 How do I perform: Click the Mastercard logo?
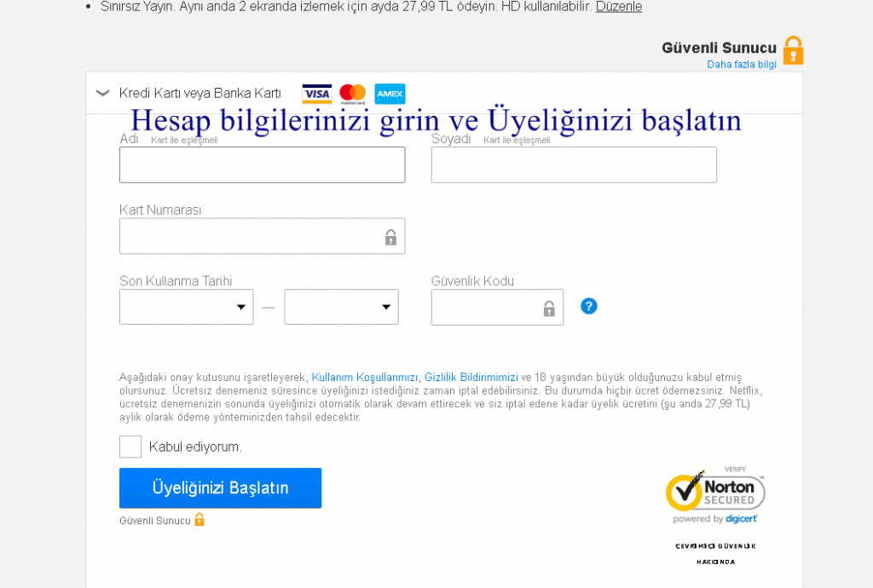pos(352,94)
